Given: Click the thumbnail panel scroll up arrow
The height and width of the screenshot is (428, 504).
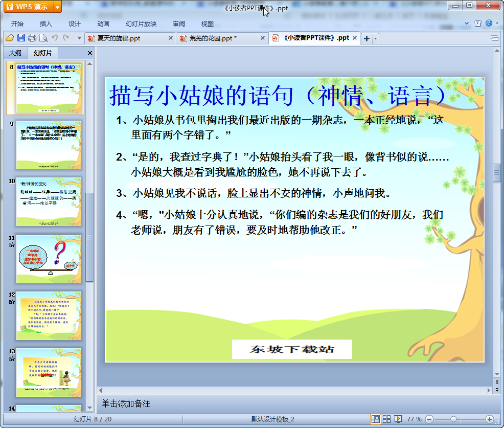Looking at the screenshot, I should 89,64.
